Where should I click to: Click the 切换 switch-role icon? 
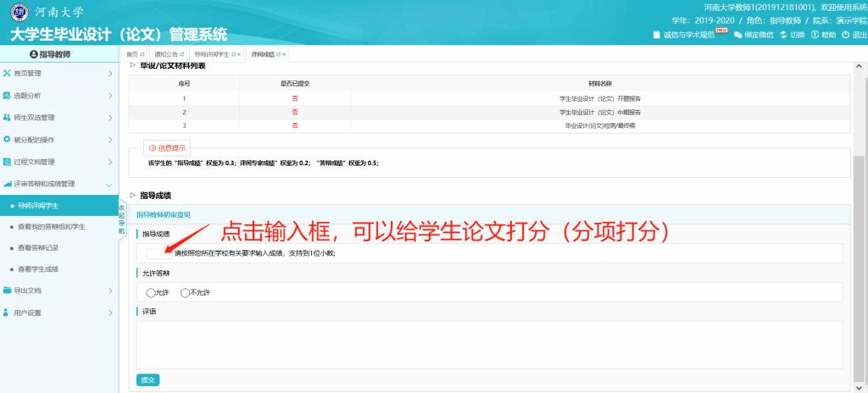coord(783,35)
